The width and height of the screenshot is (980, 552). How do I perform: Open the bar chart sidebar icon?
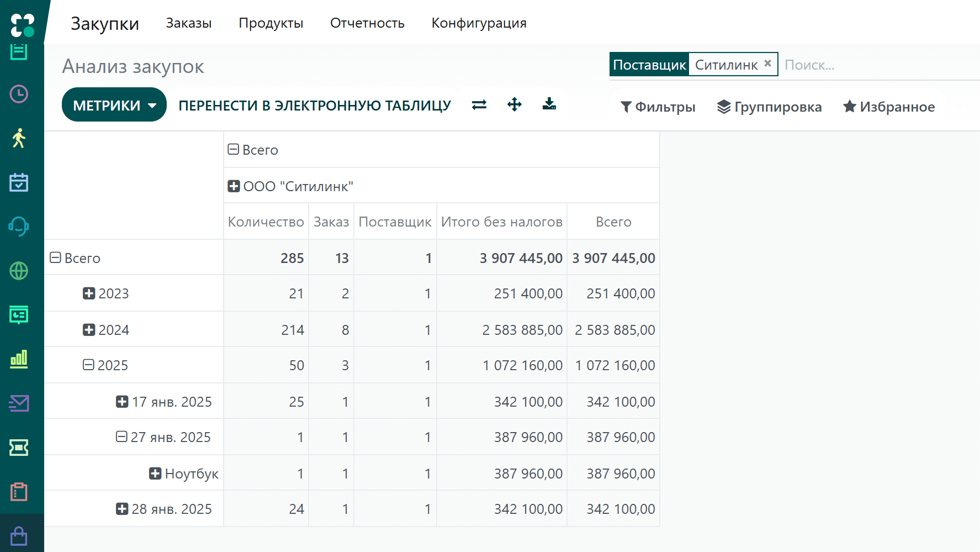(19, 359)
